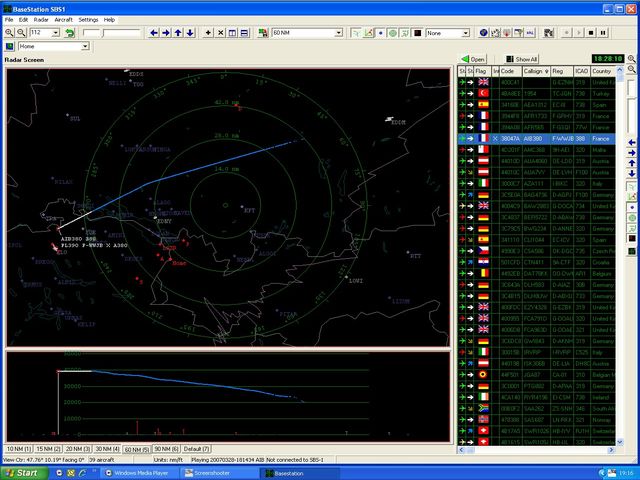Pan radar up with main toolbar arrow

pyautogui.click(x=178, y=33)
